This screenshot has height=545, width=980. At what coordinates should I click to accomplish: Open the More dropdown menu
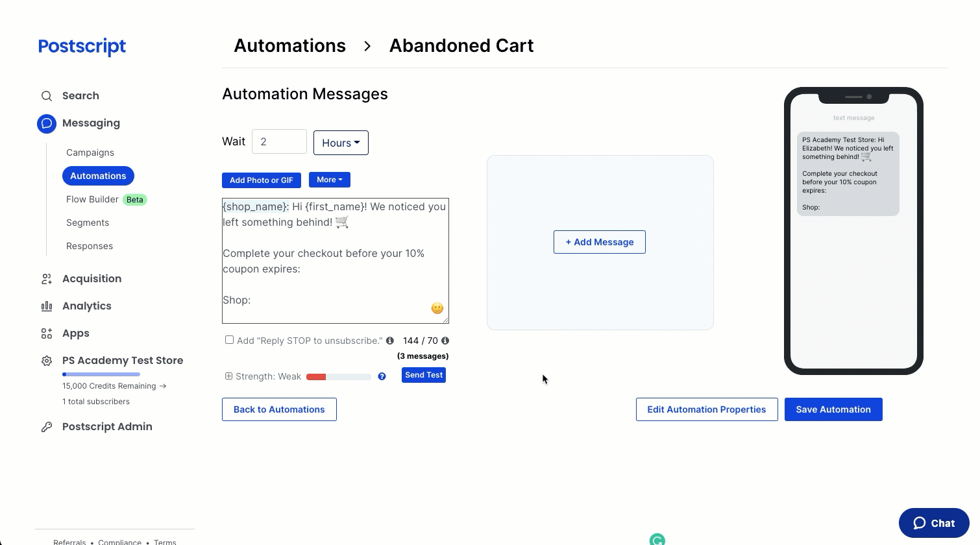(x=330, y=180)
